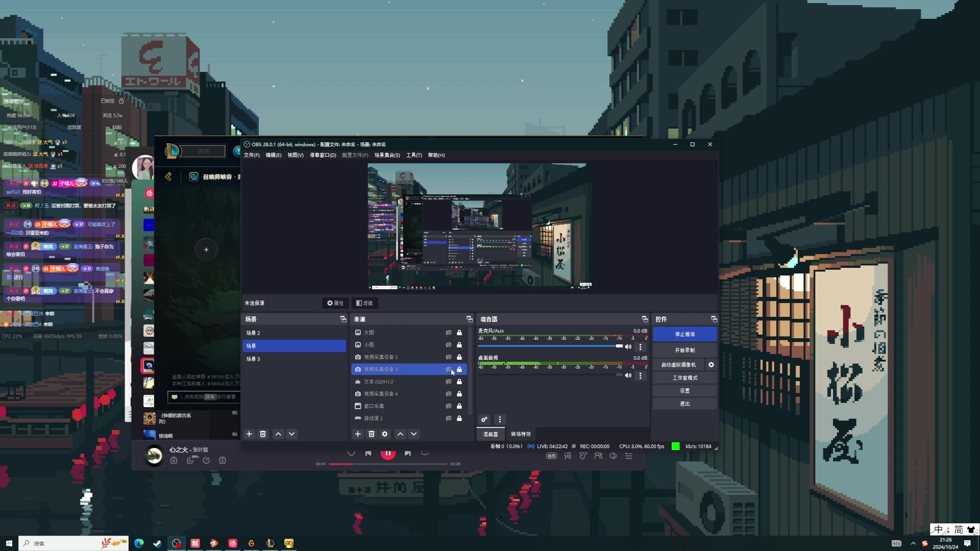Lock toggle for the 大图 source
980x551 pixels.
tap(459, 333)
